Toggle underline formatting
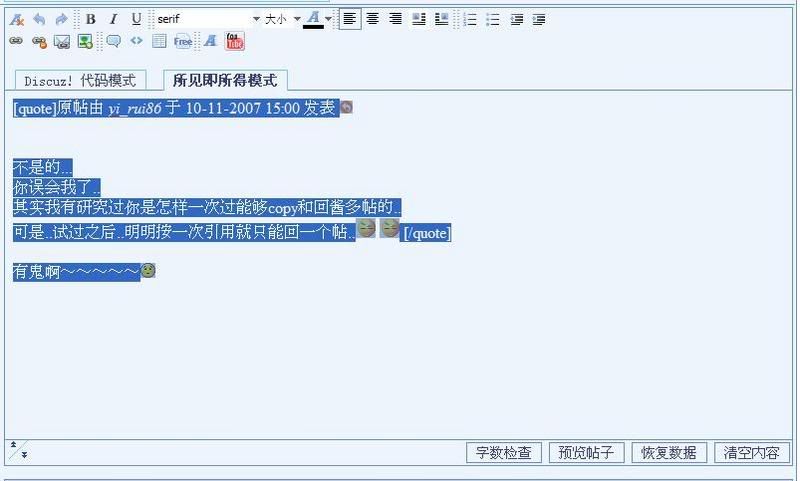Screen dimensions: 800x481 (136, 19)
